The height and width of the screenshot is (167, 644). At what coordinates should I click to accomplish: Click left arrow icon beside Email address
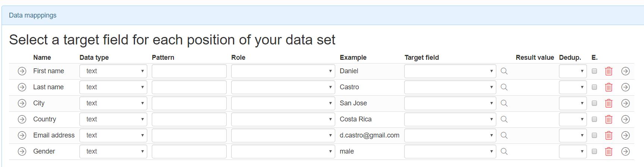click(x=22, y=135)
